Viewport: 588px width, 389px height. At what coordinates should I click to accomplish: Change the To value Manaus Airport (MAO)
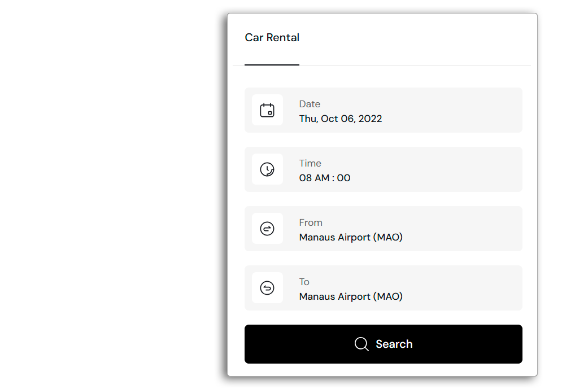pyautogui.click(x=350, y=297)
